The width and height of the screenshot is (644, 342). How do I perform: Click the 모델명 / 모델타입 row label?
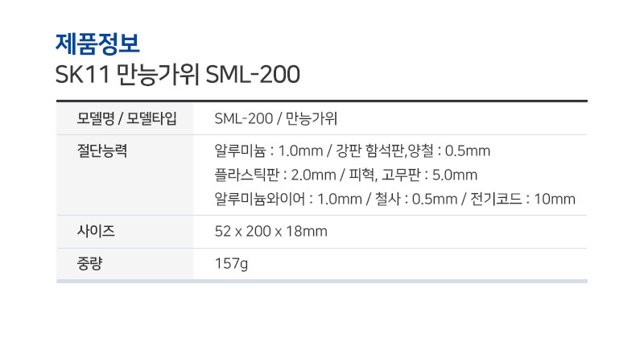(127, 118)
